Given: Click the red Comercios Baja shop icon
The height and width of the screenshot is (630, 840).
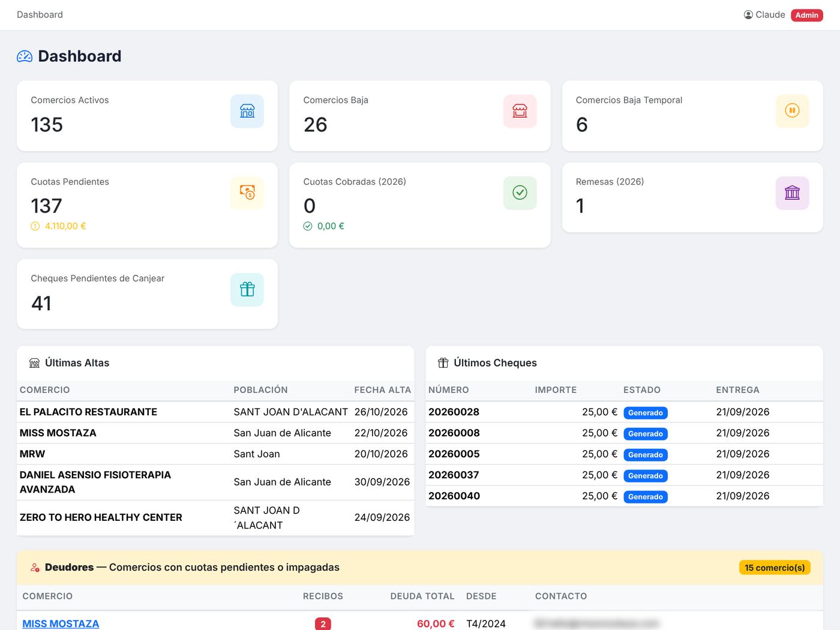Looking at the screenshot, I should (x=520, y=111).
